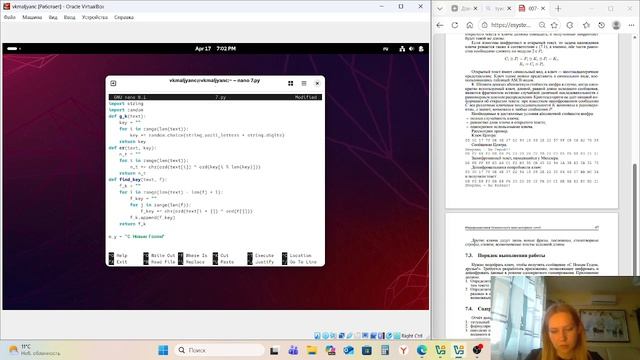The image size is (640, 360).
Task: Open a new tab in the terminal window
Action: [113, 83]
